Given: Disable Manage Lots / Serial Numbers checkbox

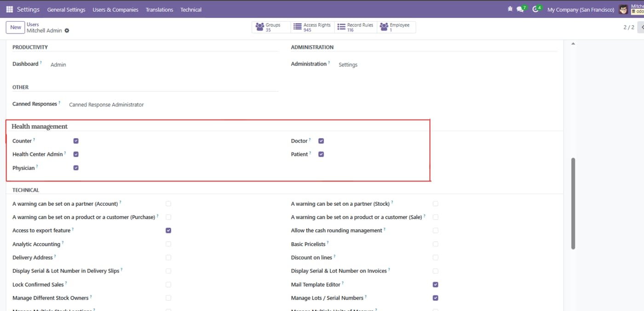Looking at the screenshot, I should pos(436,298).
